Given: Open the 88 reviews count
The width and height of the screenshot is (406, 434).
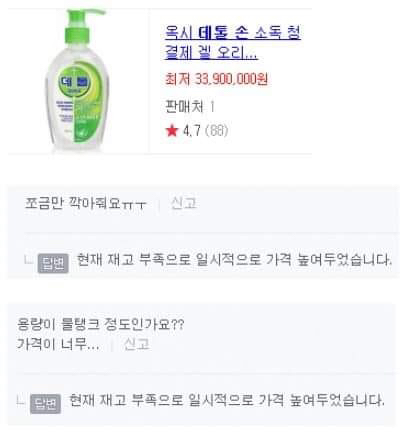Looking at the screenshot, I should [217, 130].
